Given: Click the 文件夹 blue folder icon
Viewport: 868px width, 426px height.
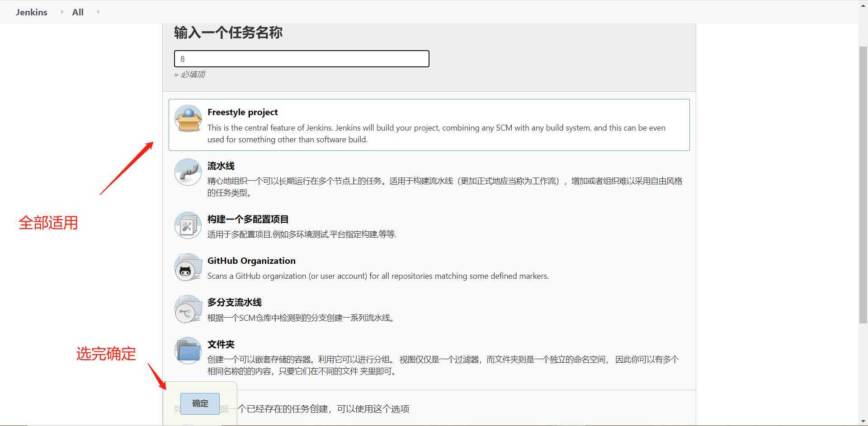Looking at the screenshot, I should click(188, 351).
